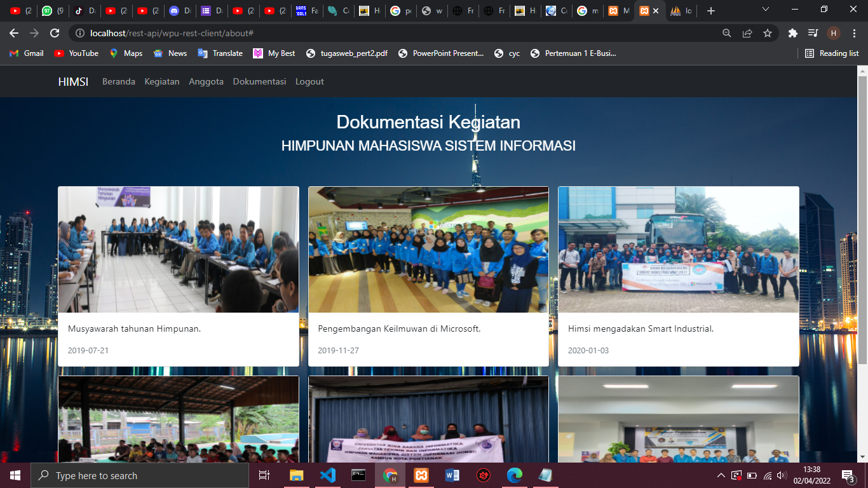868x488 pixels.
Task: Open the Extensions puzzle piece icon
Action: 792,33
